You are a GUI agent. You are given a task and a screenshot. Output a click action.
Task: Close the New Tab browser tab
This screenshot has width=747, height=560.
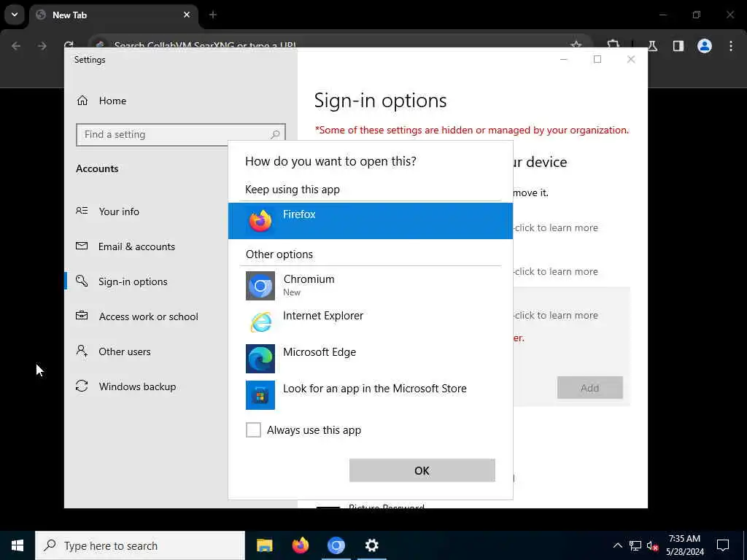point(187,15)
